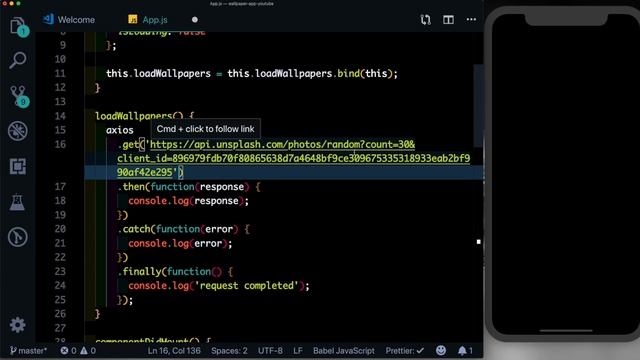
Task: Switch to the Welcome tab
Action: pos(69,20)
